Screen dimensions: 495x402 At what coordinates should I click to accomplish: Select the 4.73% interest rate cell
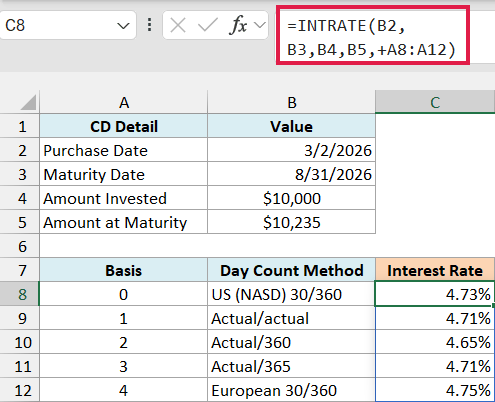pyautogui.click(x=435, y=294)
